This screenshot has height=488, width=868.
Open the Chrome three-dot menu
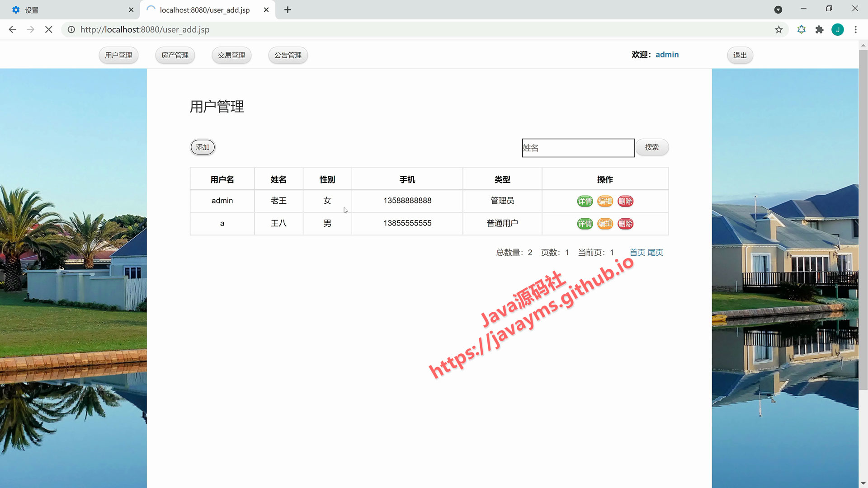pyautogui.click(x=855, y=29)
